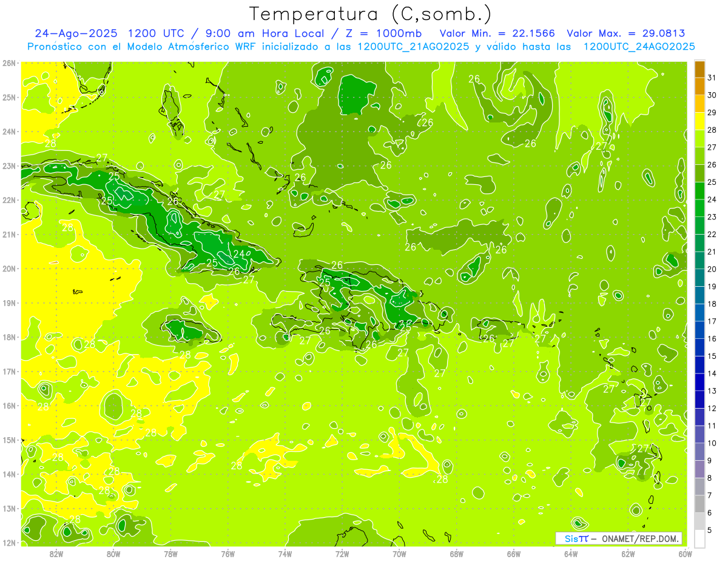Click the "12N" latitude axis label
Image resolution: width=728 pixels, height=562 pixels.
coord(10,543)
